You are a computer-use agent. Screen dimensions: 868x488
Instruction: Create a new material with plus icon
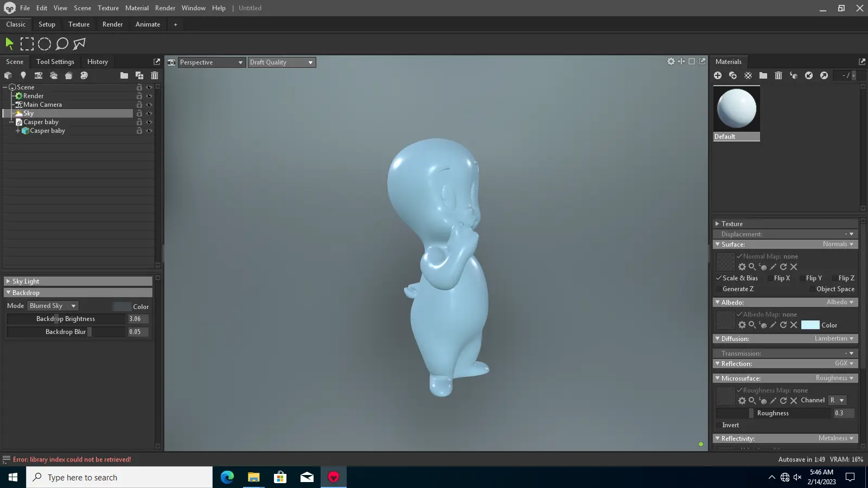(718, 75)
